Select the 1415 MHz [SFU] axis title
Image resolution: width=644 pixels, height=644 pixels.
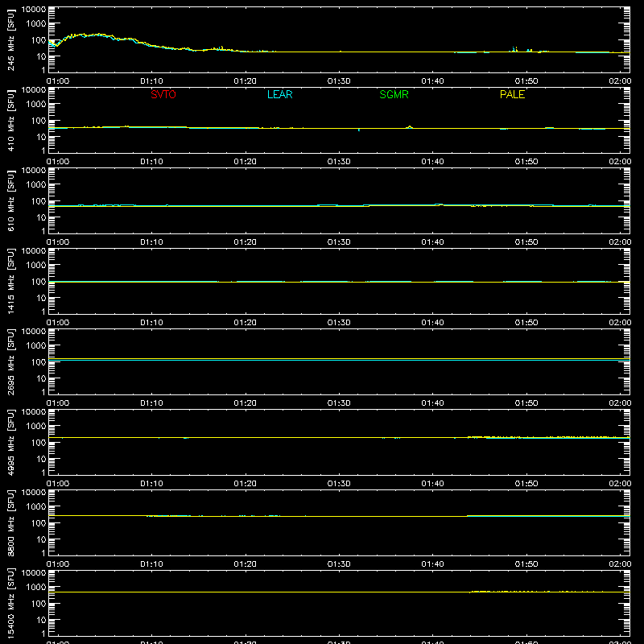(10, 281)
